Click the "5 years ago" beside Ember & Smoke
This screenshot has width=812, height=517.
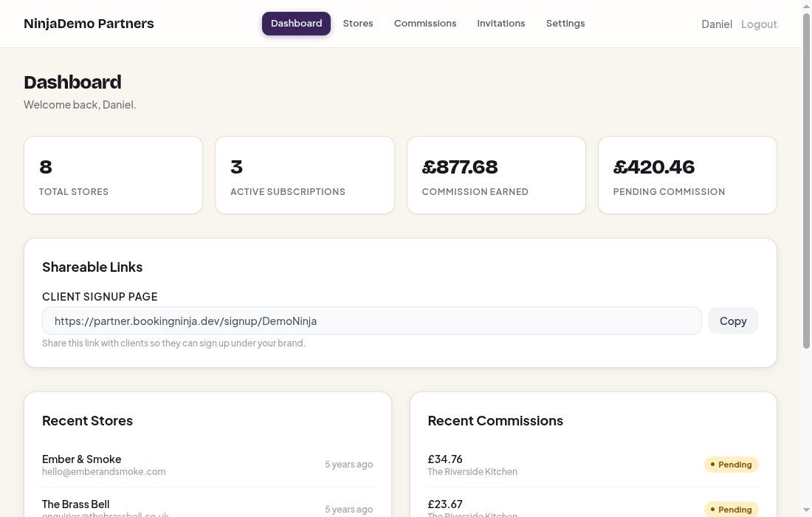tap(349, 464)
